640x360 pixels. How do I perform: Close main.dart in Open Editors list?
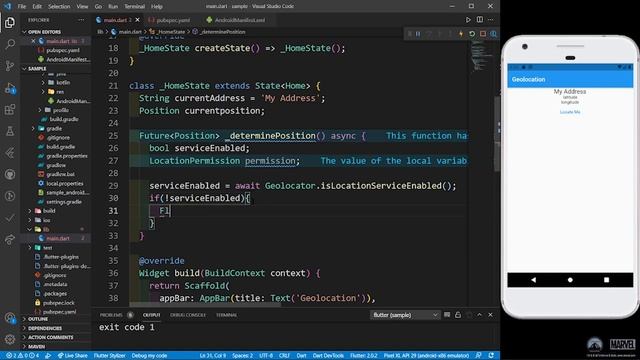33,41
